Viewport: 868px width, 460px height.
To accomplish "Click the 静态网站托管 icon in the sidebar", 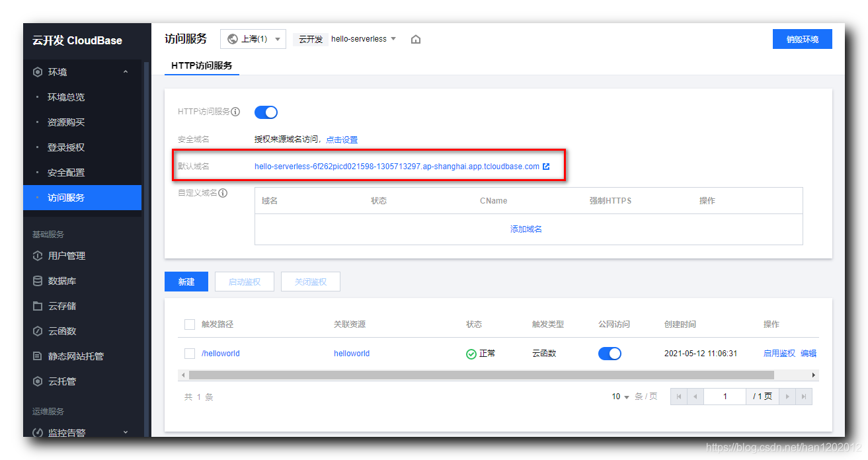I will click(38, 356).
